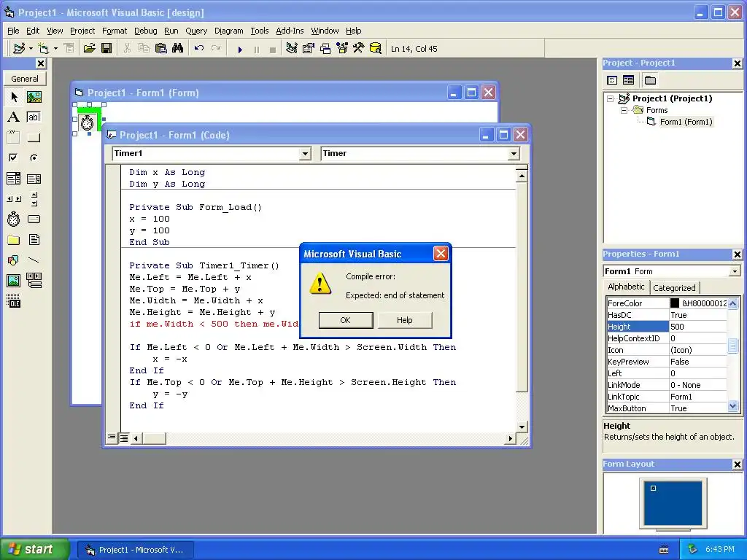Screen dimensions: 747x560
Task: Select the CheckBox control in the toolbox
Action: point(14,158)
